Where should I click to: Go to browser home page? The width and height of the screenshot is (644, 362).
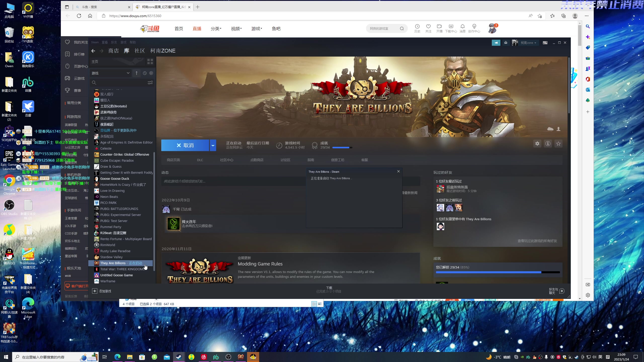90,16
